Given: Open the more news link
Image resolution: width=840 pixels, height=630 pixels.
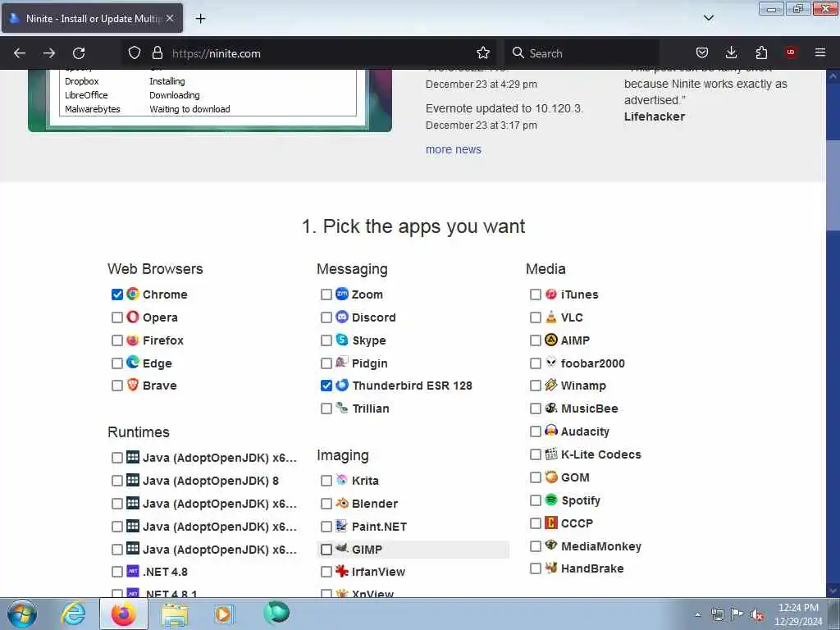Looking at the screenshot, I should coord(453,149).
